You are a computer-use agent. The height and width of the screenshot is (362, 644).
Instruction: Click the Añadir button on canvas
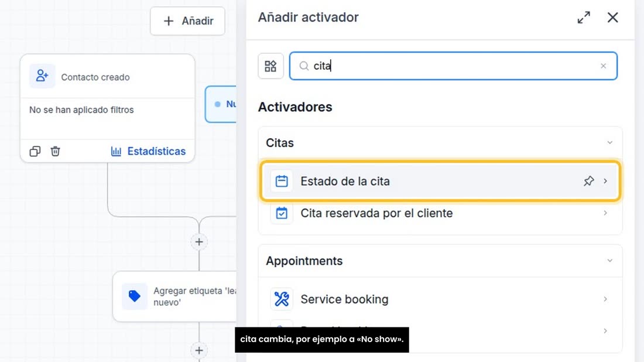[x=187, y=21]
